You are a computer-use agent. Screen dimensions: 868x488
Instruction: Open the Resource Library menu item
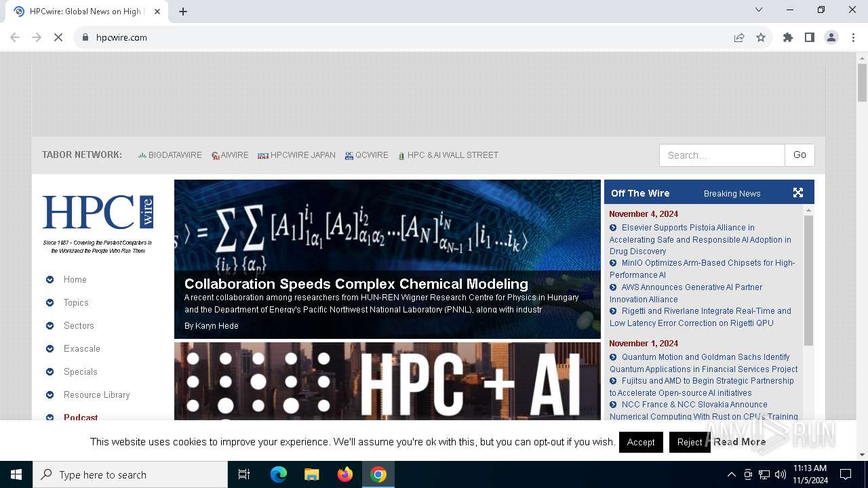[x=96, y=394]
